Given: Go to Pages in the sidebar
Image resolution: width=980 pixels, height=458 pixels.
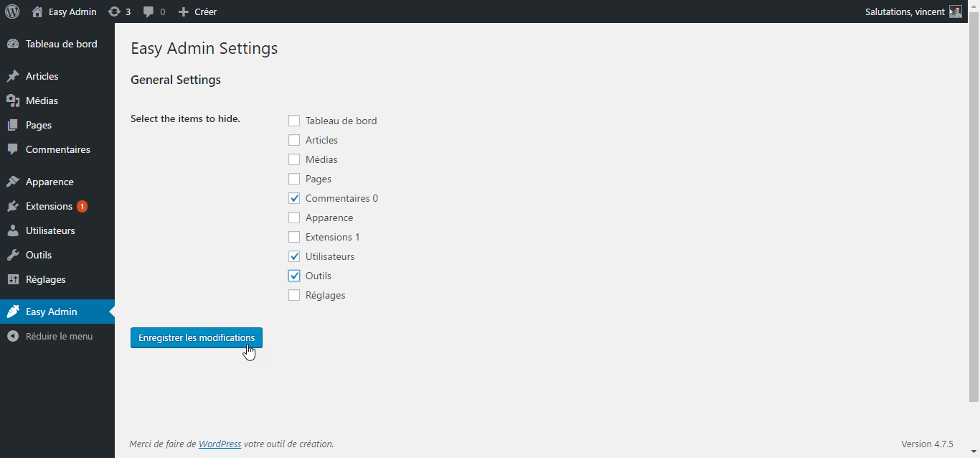Looking at the screenshot, I should (39, 125).
